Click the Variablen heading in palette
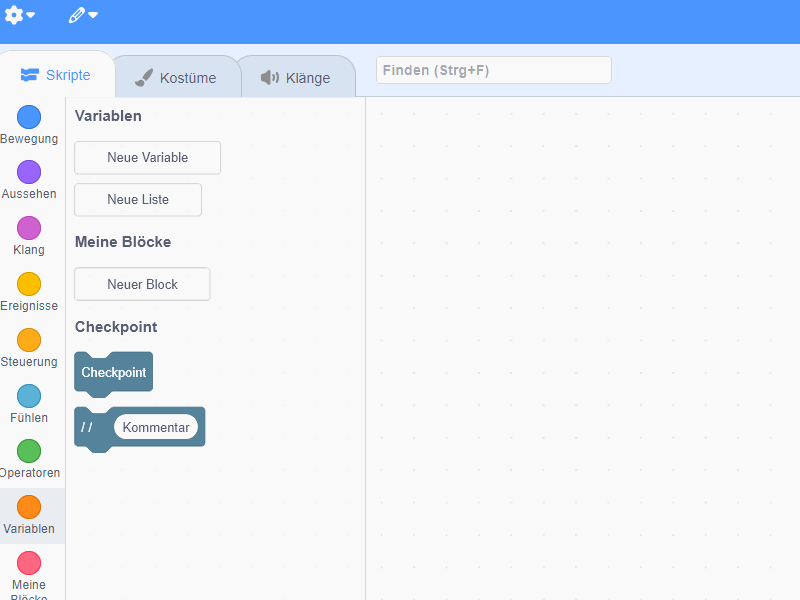The width and height of the screenshot is (800, 600). [x=108, y=116]
